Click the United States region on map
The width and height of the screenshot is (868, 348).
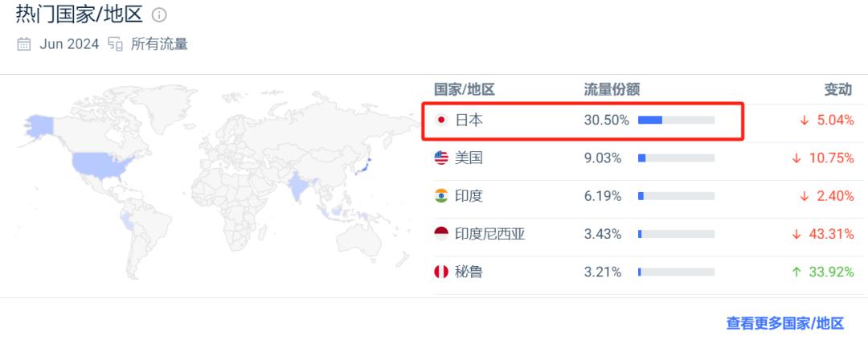click(x=101, y=162)
